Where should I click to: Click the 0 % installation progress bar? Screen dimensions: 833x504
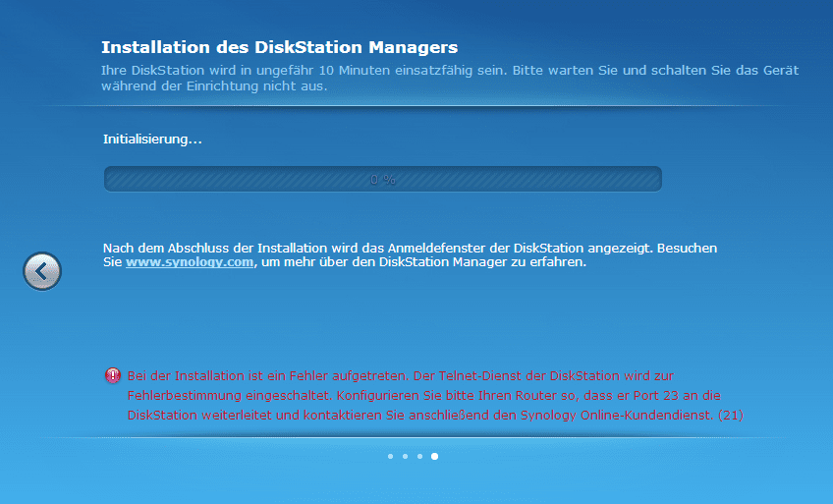[382, 179]
